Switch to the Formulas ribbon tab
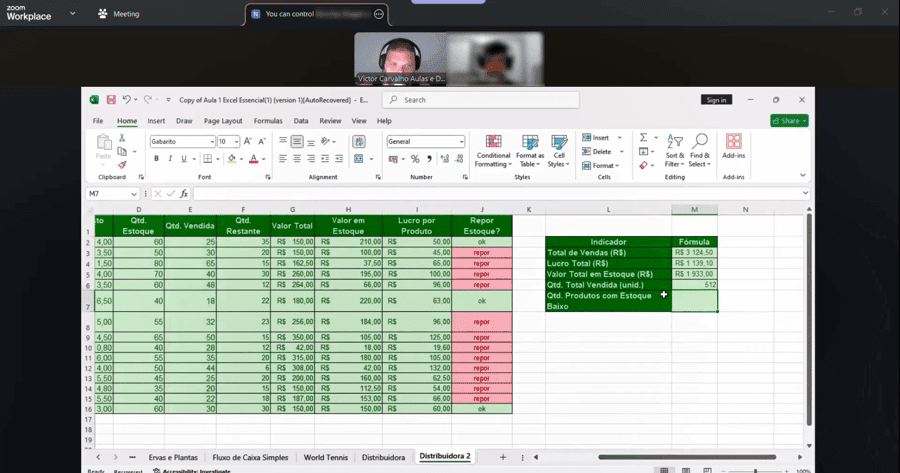Image resolution: width=900 pixels, height=473 pixels. pyautogui.click(x=268, y=121)
